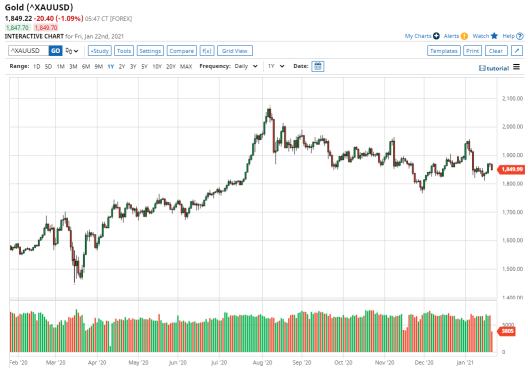Click the red 3805 volume marker

pyautogui.click(x=507, y=331)
